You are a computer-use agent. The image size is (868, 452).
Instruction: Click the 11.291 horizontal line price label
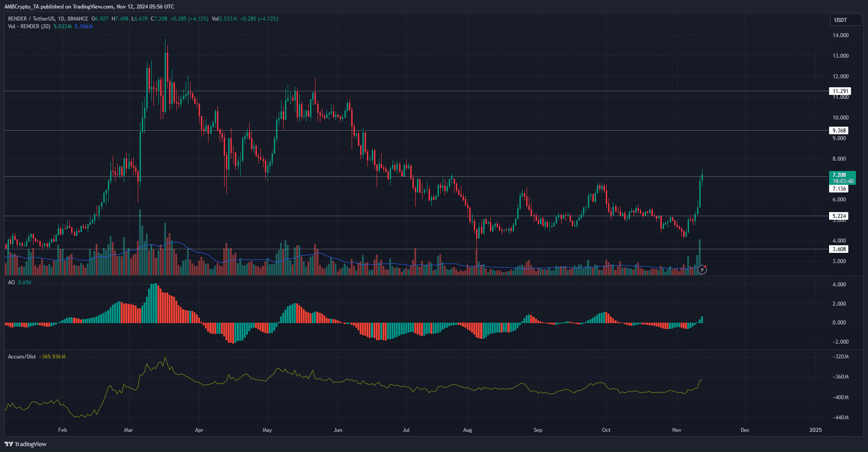(840, 91)
